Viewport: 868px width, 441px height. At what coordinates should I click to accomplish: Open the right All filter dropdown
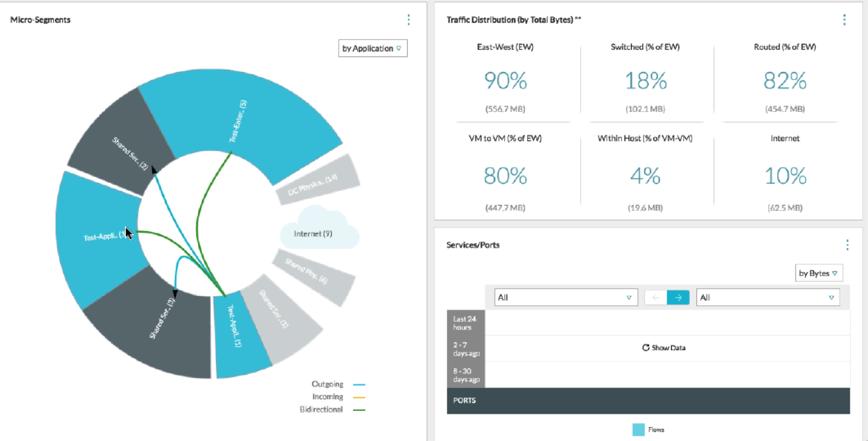[x=767, y=297]
